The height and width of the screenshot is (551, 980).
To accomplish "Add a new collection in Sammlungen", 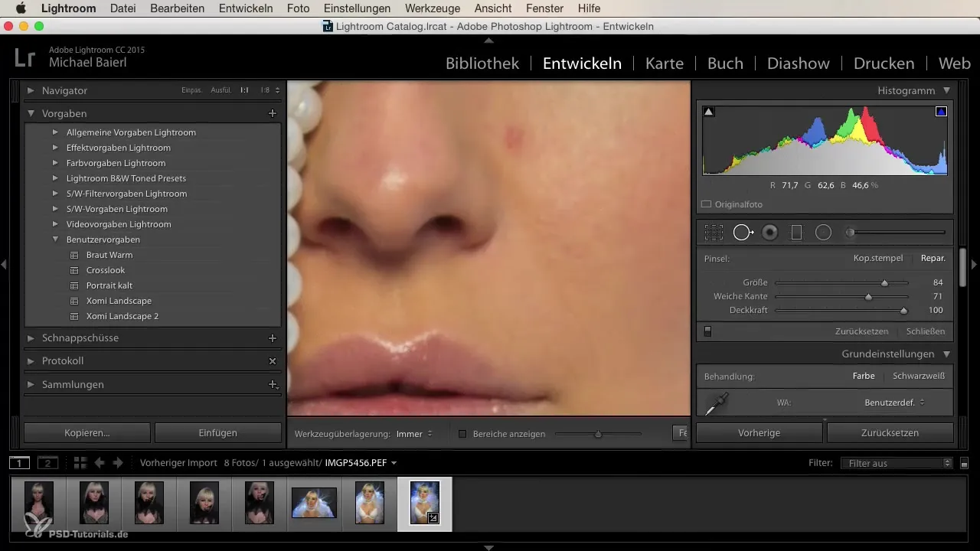I will tap(272, 384).
